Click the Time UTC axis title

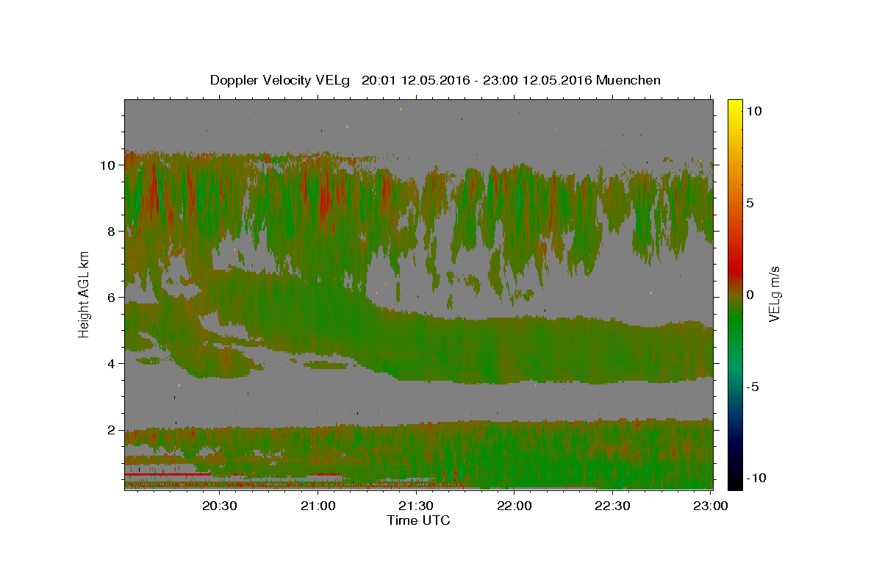click(418, 520)
